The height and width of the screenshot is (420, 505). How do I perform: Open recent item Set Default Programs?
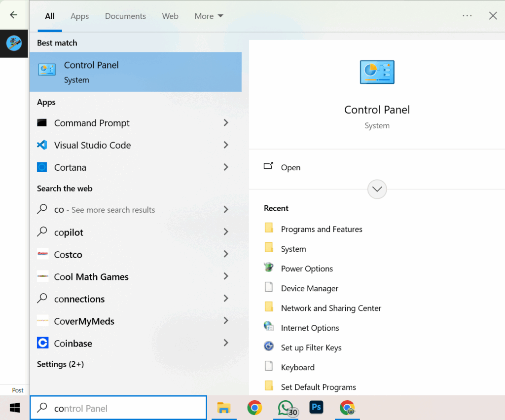coord(318,387)
